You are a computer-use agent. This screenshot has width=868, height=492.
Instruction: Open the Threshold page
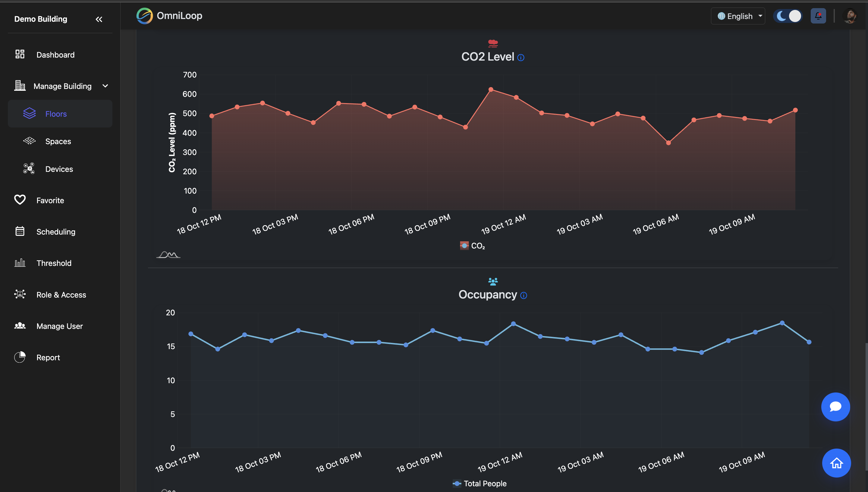54,263
